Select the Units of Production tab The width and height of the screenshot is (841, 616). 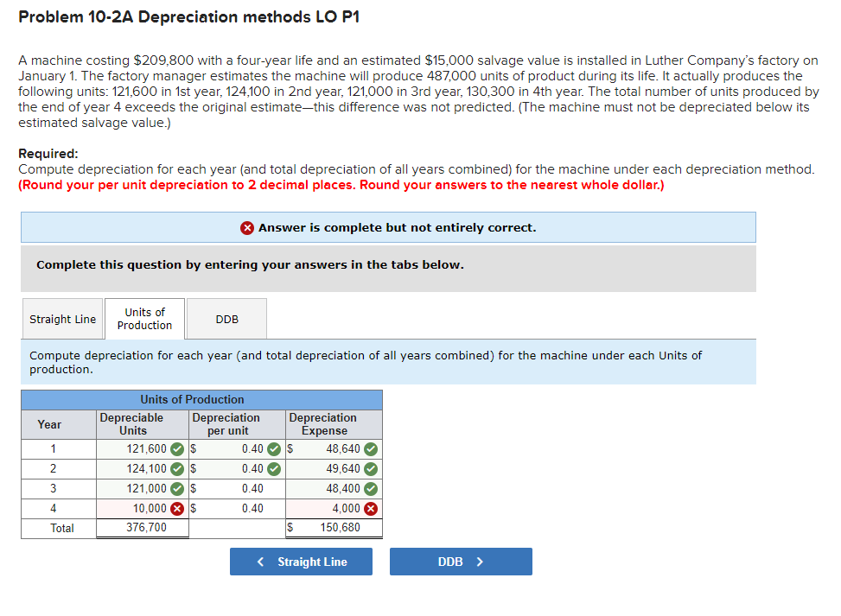(144, 318)
